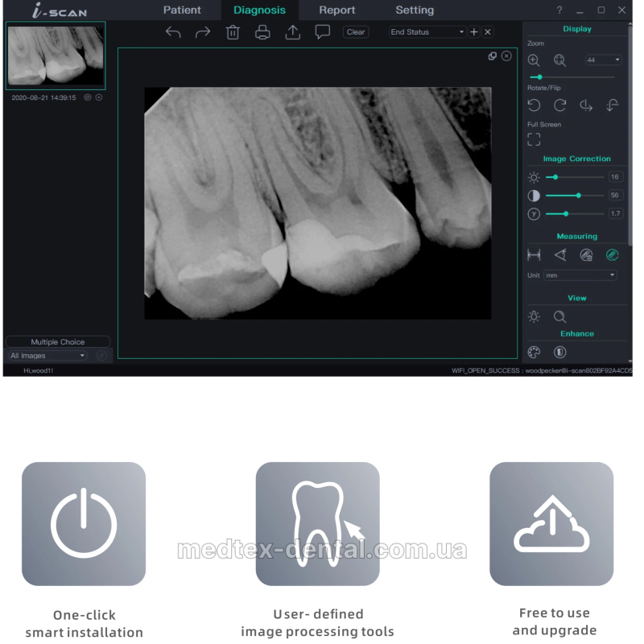Click the Clear button

pos(356,32)
